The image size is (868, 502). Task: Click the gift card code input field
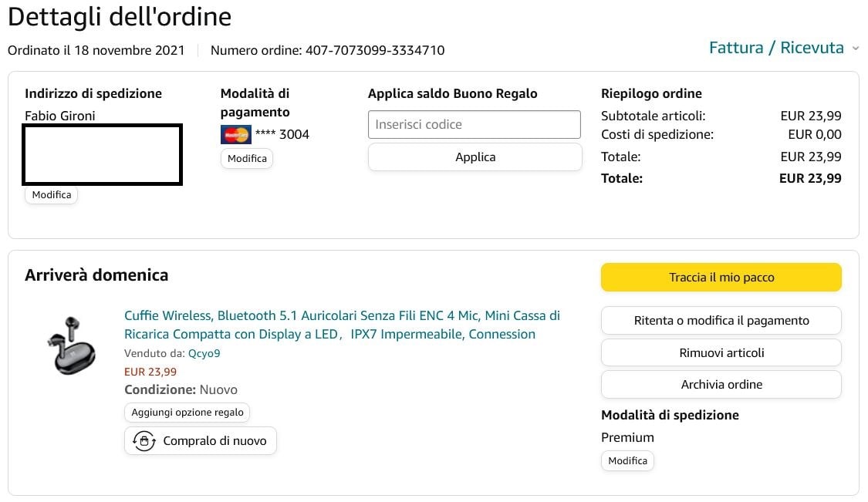[475, 124]
